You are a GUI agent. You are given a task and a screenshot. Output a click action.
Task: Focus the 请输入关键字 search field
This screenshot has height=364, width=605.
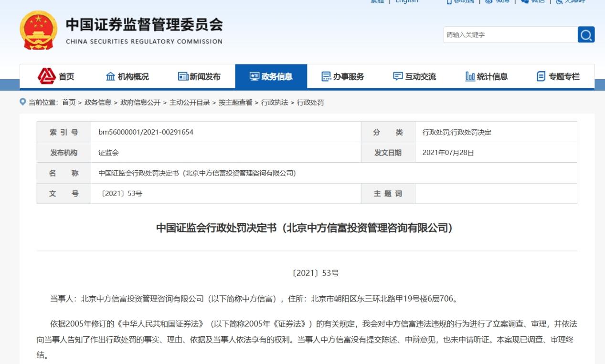(x=510, y=35)
